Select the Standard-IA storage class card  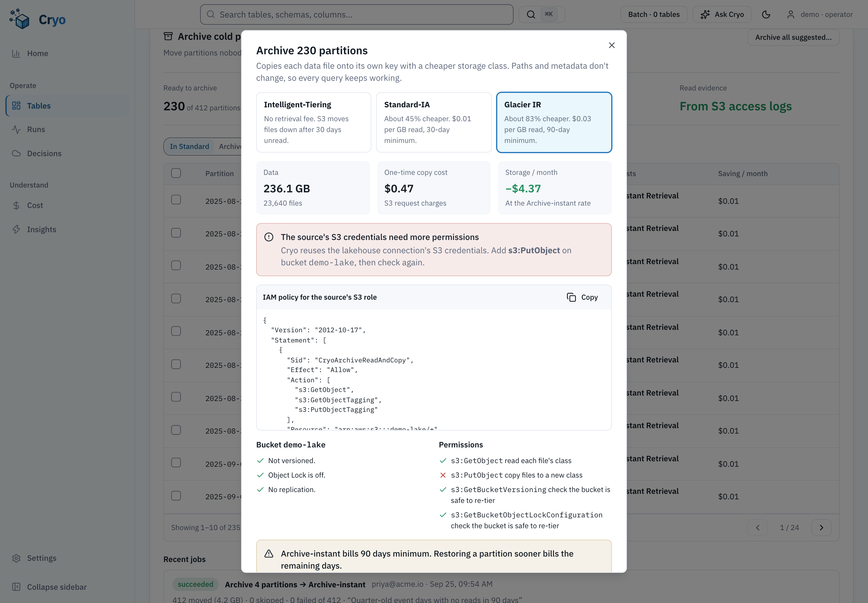(x=434, y=122)
